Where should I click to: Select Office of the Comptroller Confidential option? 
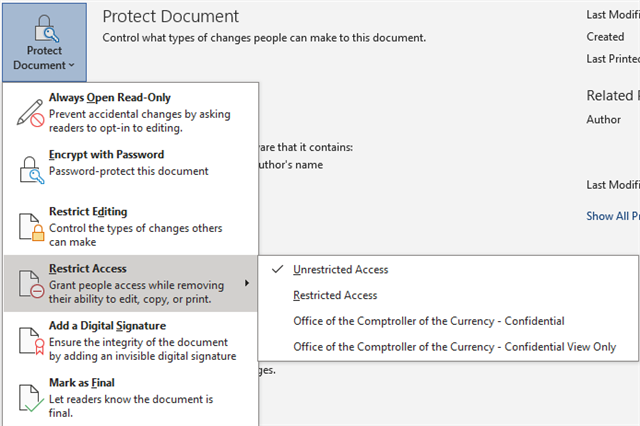click(428, 321)
